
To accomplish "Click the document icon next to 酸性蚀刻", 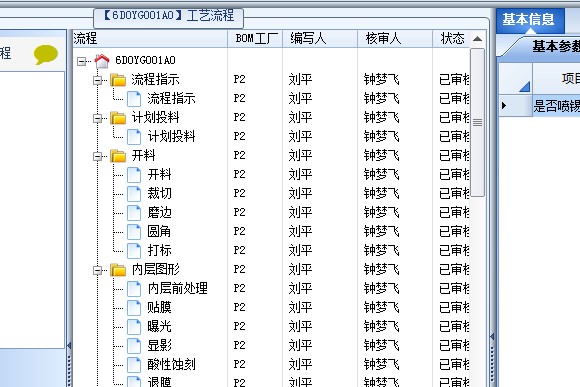I will pos(134,364).
